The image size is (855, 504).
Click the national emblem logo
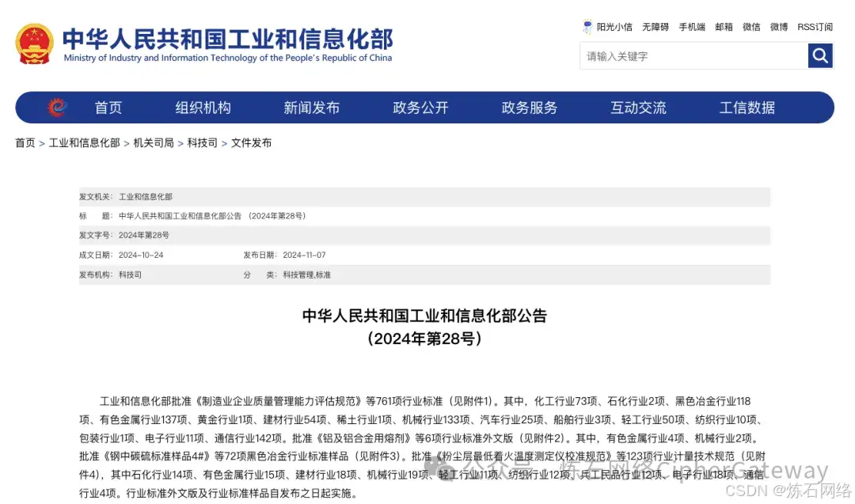click(x=34, y=44)
